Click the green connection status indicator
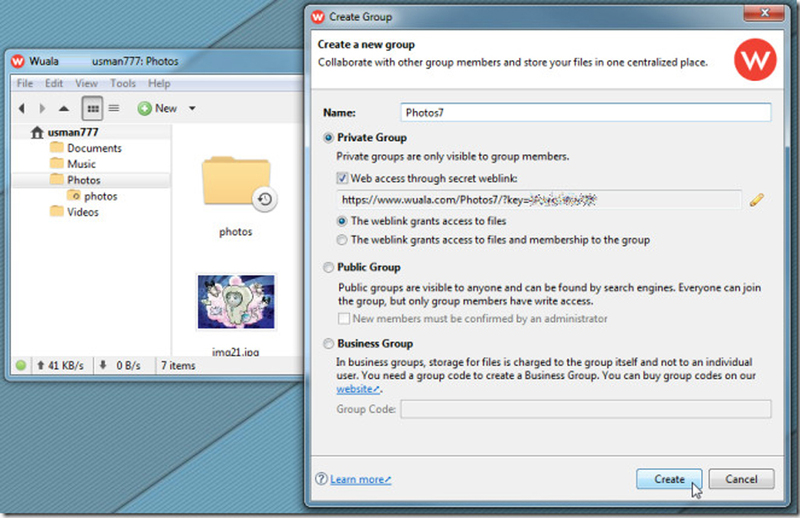800x518 pixels. [x=21, y=365]
